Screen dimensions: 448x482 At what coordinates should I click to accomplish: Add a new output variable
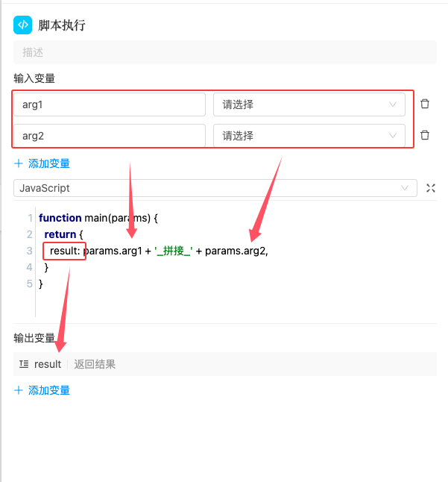42,390
